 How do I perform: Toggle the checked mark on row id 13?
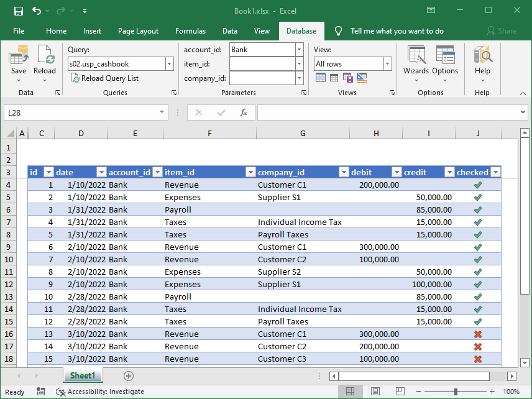478,334
